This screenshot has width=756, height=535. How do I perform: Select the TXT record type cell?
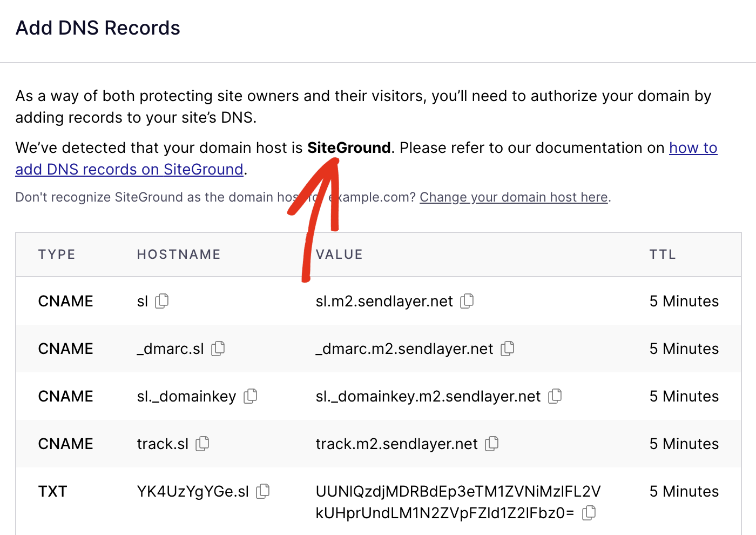coord(52,491)
